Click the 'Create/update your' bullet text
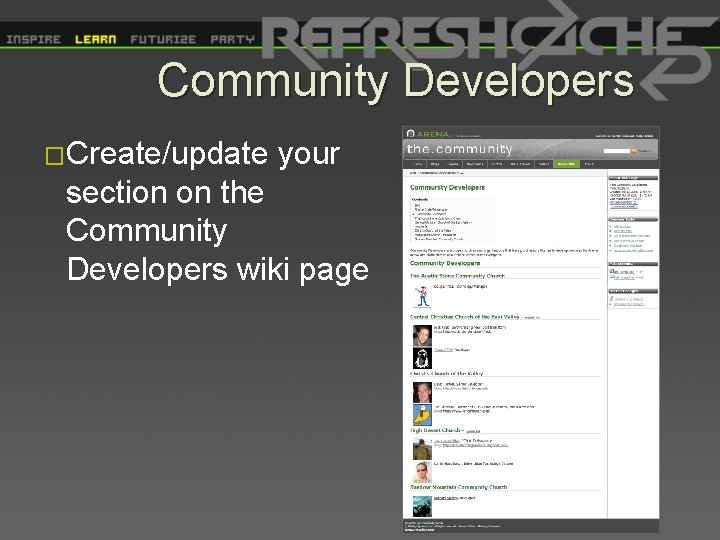 203,154
